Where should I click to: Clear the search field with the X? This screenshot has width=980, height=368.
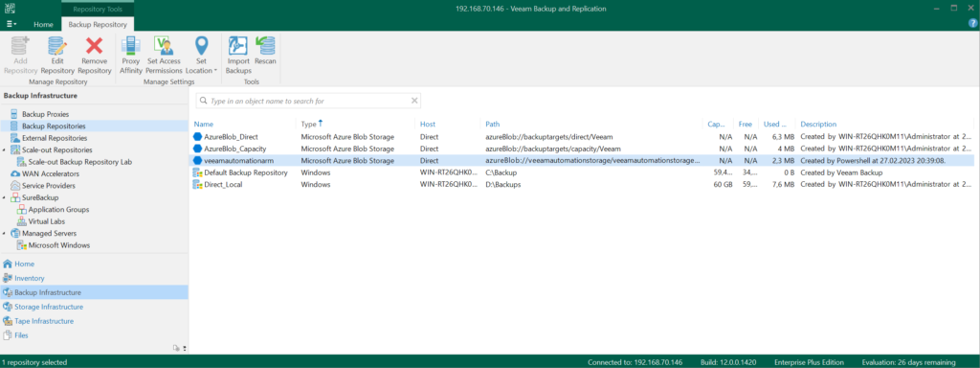click(x=413, y=101)
